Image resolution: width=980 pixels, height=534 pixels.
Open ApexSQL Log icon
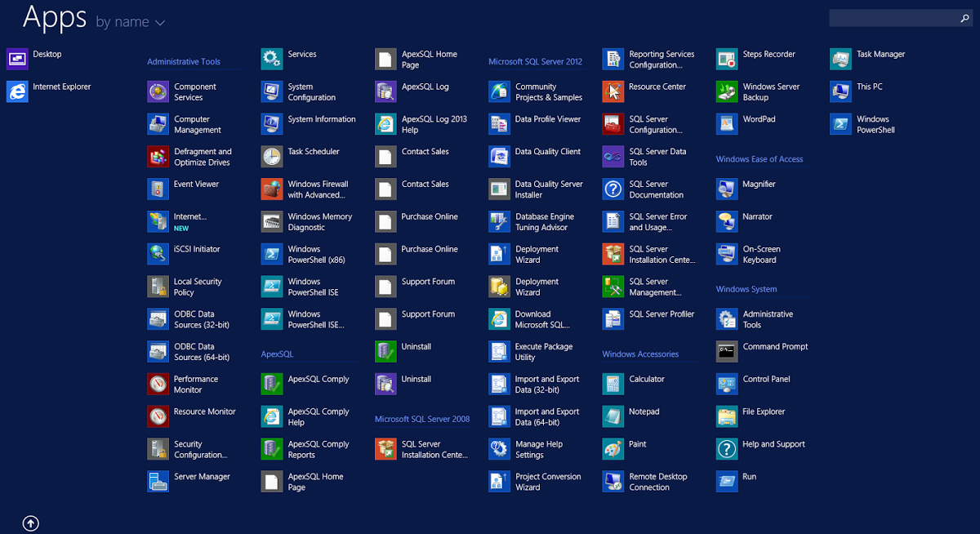pyautogui.click(x=386, y=91)
